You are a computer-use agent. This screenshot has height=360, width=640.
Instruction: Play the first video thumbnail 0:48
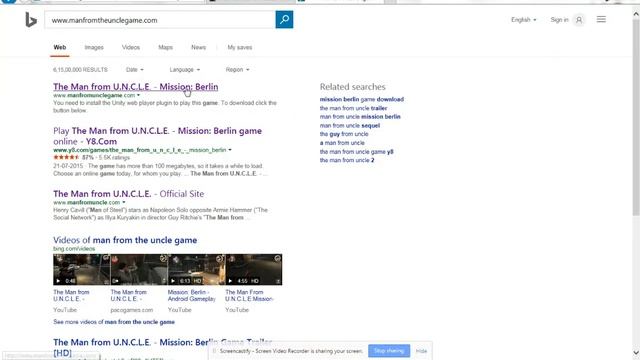click(x=81, y=269)
